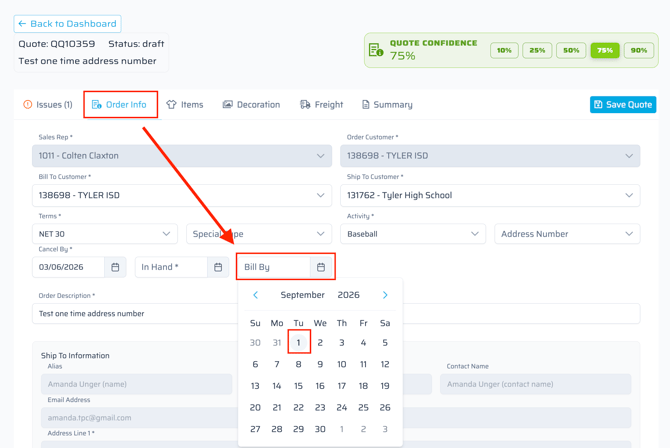Click the Cancel By calendar icon
This screenshot has height=448, width=670.
point(115,267)
